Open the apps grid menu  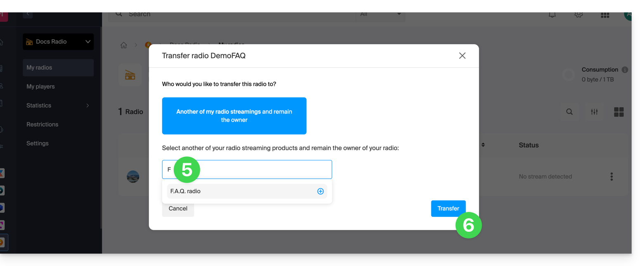[x=605, y=15]
